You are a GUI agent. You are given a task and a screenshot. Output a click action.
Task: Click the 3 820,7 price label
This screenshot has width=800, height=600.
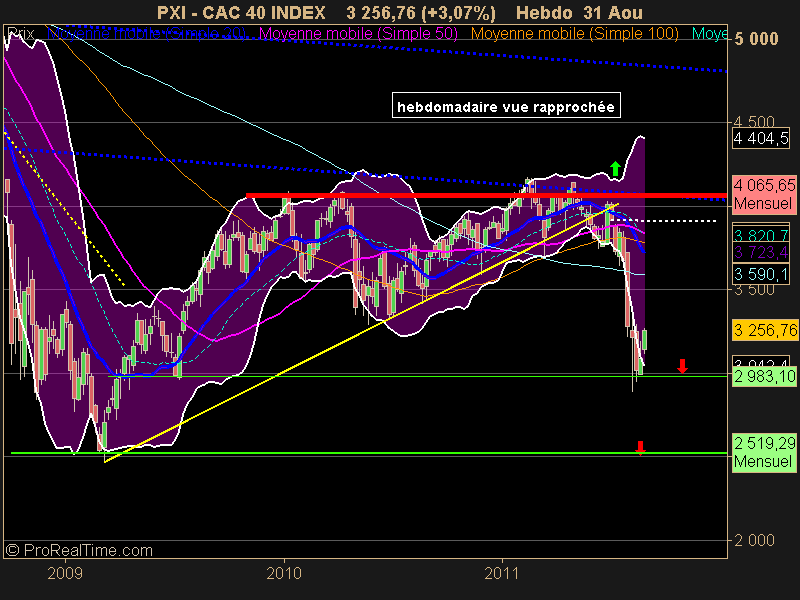761,235
